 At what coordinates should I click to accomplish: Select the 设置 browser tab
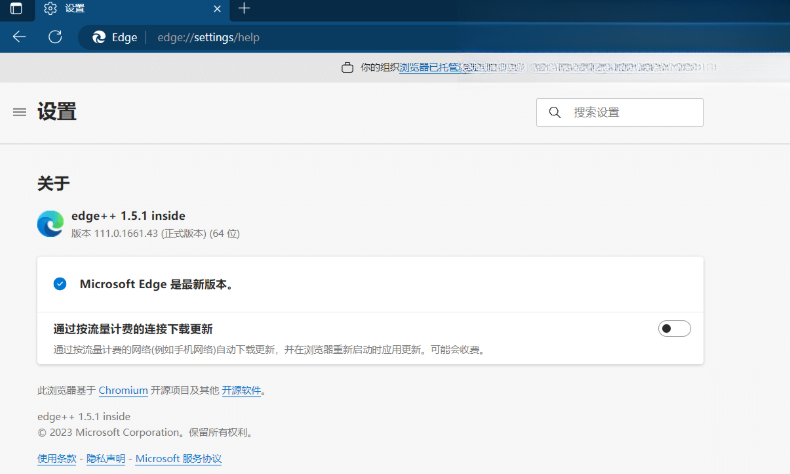point(132,9)
